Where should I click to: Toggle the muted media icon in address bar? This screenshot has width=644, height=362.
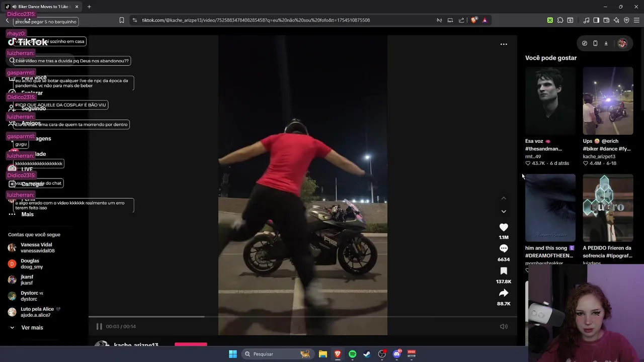click(439, 20)
